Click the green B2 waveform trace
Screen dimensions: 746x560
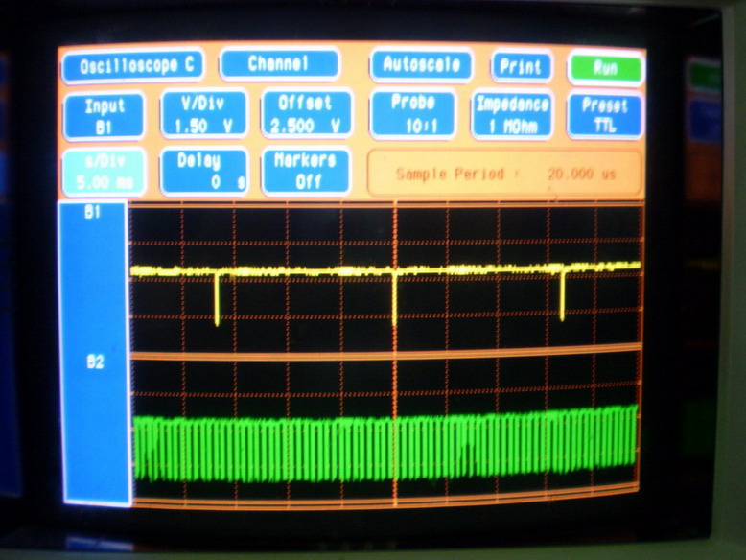(384, 448)
